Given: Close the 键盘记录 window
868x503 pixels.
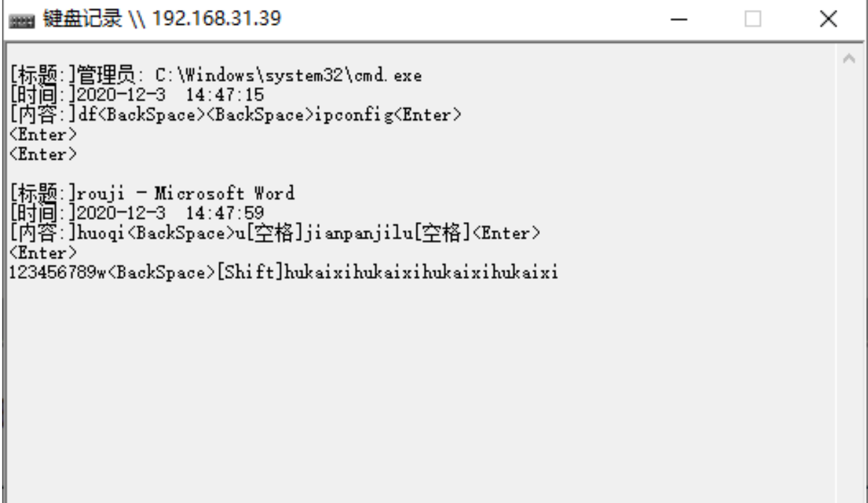Looking at the screenshot, I should click(828, 20).
